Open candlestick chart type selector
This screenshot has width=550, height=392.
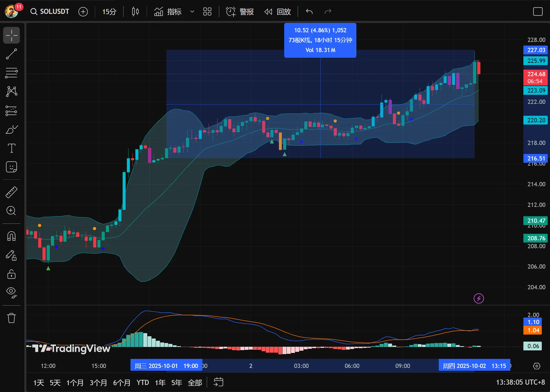click(x=135, y=12)
